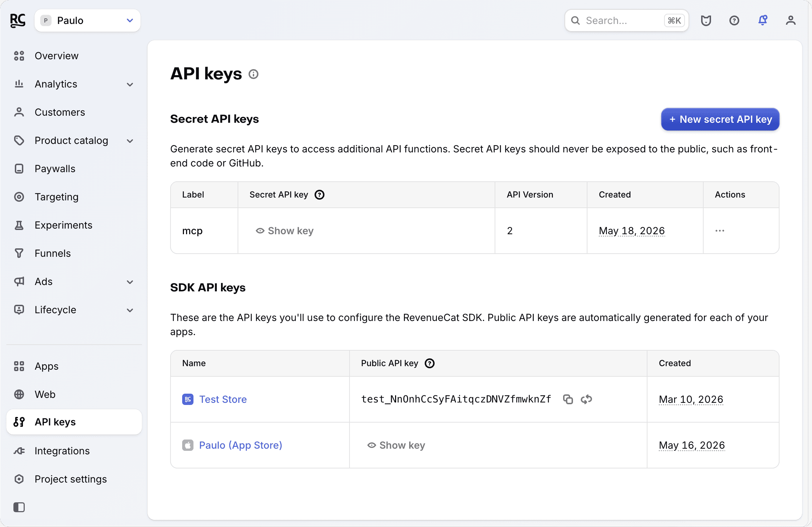Show key for Paulo (App Store)
Screen dimensions: 812x527
[396, 445]
